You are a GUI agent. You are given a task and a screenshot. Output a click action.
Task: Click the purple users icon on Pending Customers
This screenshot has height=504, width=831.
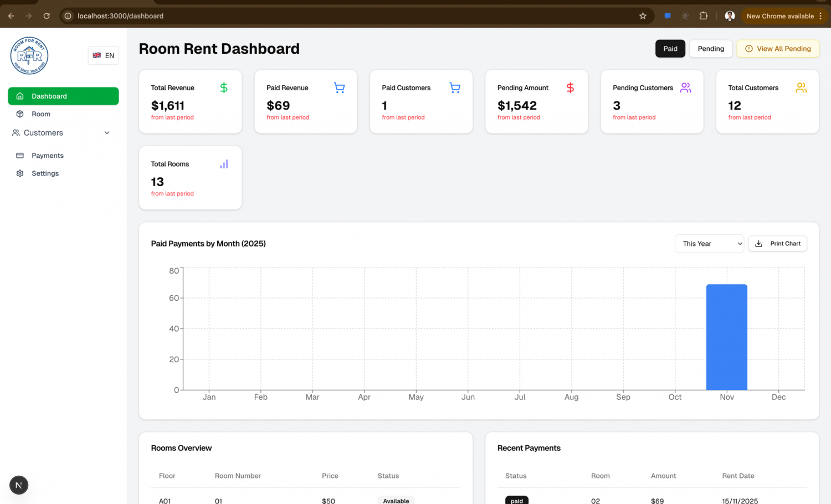point(685,88)
